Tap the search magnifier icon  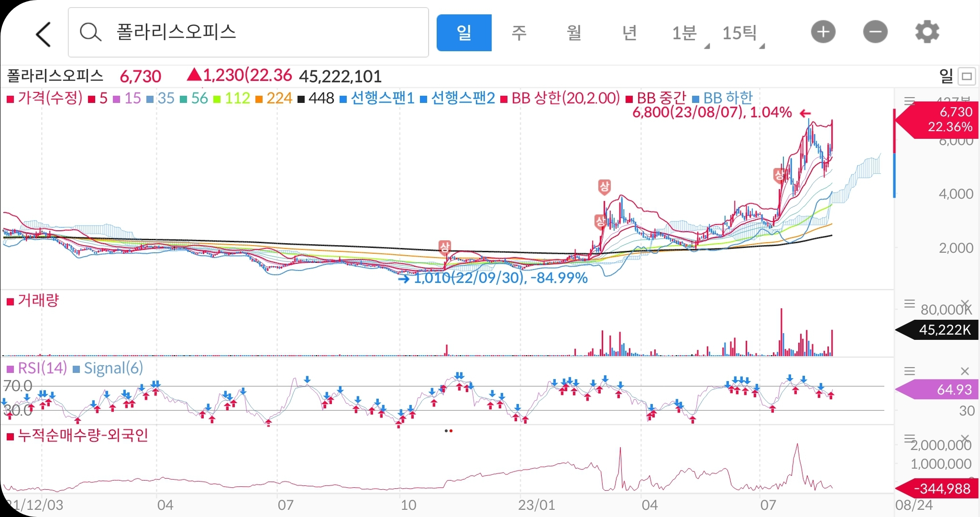point(90,33)
